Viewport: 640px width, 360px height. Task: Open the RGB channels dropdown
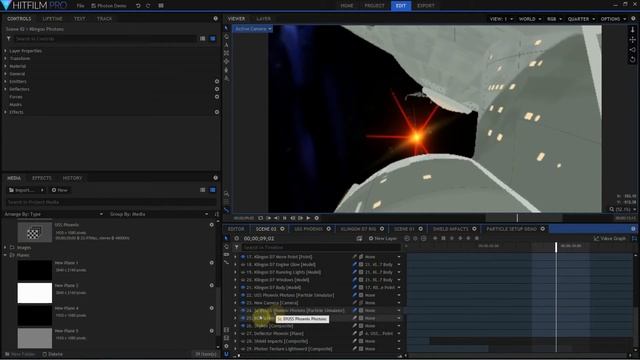pyautogui.click(x=554, y=19)
